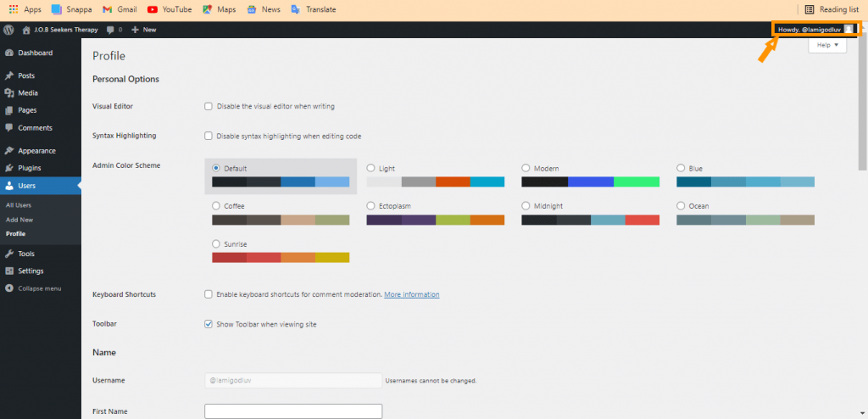Image resolution: width=868 pixels, height=419 pixels.
Task: Click the Collapse menu text
Action: (39, 288)
